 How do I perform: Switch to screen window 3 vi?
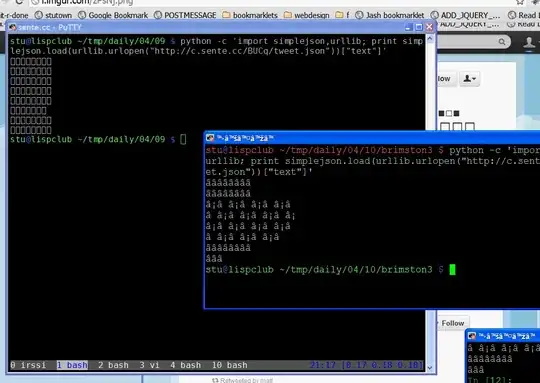coord(149,365)
